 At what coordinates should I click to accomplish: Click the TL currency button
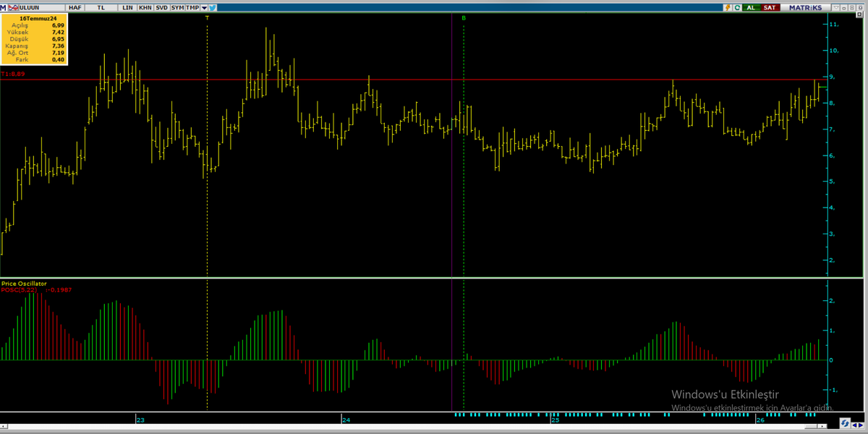pos(101,7)
